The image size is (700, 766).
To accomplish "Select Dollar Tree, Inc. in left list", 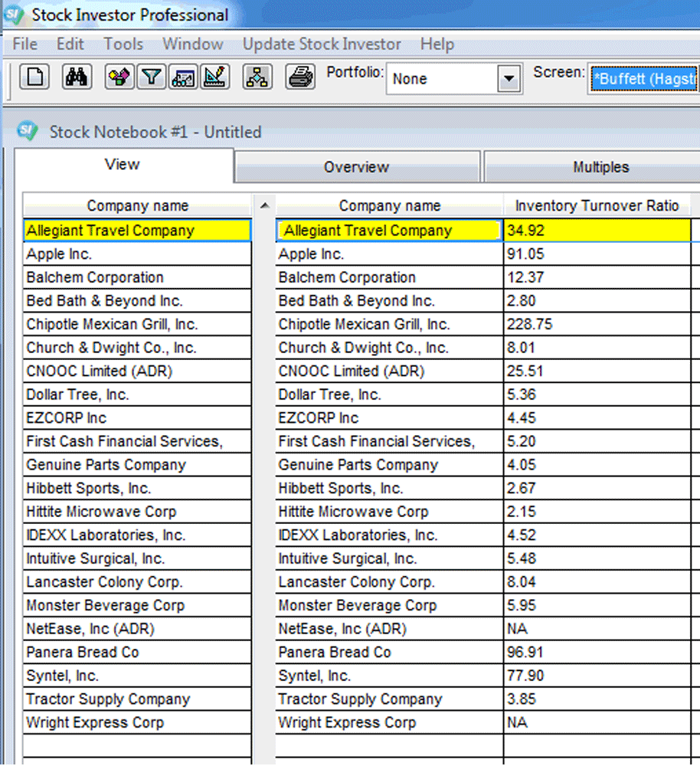I will [x=137, y=394].
